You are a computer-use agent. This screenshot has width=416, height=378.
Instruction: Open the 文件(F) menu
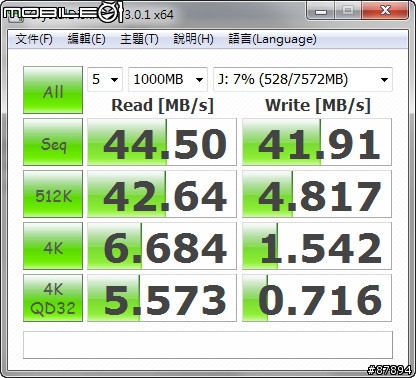(34, 39)
